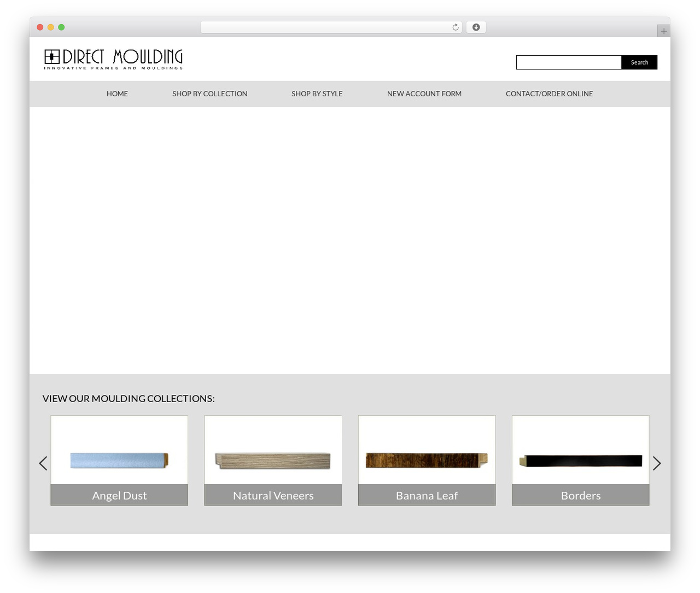
Task: Click the Borders label link
Action: (x=580, y=496)
